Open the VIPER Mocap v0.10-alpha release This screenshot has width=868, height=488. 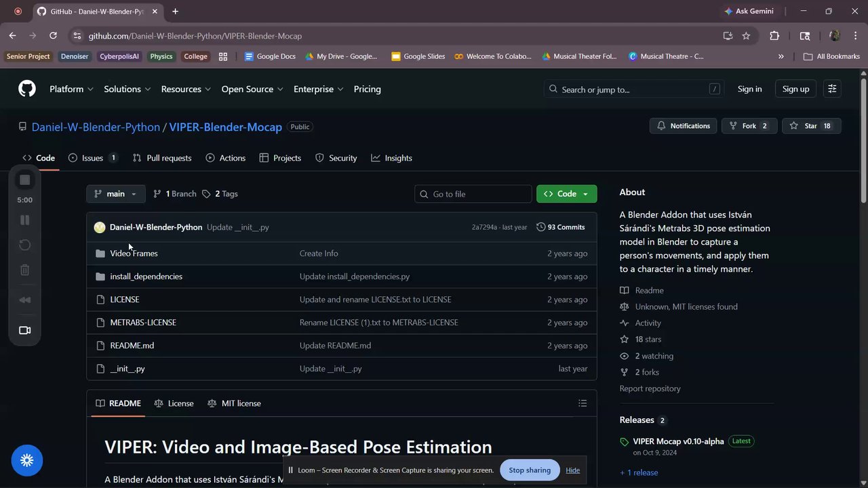point(679,441)
